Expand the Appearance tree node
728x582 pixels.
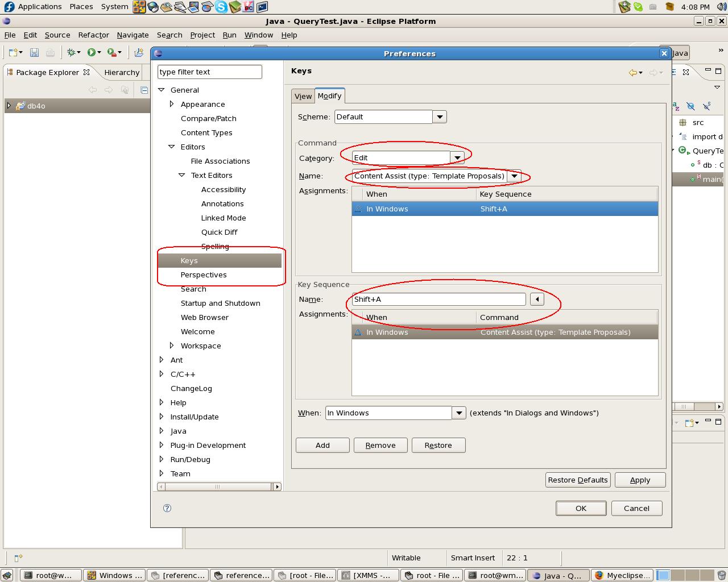tap(172, 104)
